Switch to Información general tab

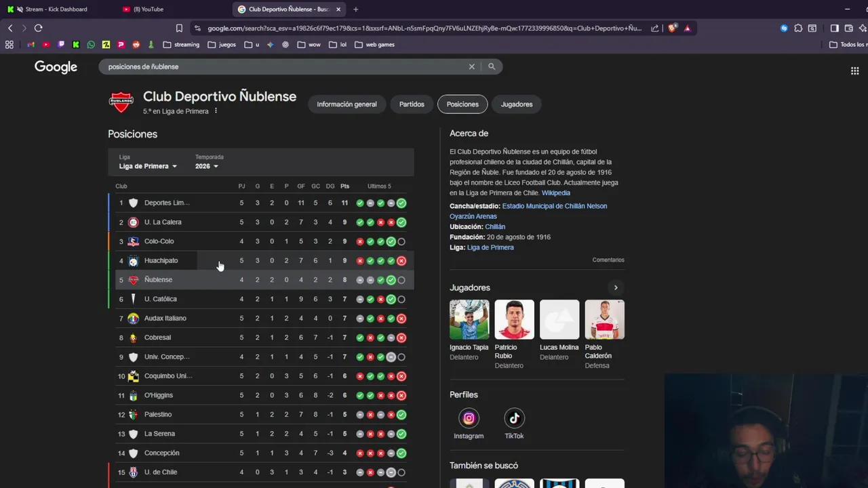coord(347,104)
